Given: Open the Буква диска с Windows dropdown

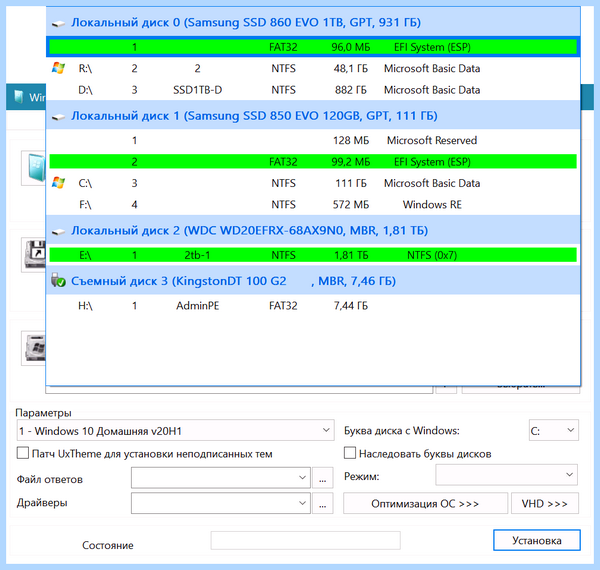Looking at the screenshot, I should click(x=554, y=430).
